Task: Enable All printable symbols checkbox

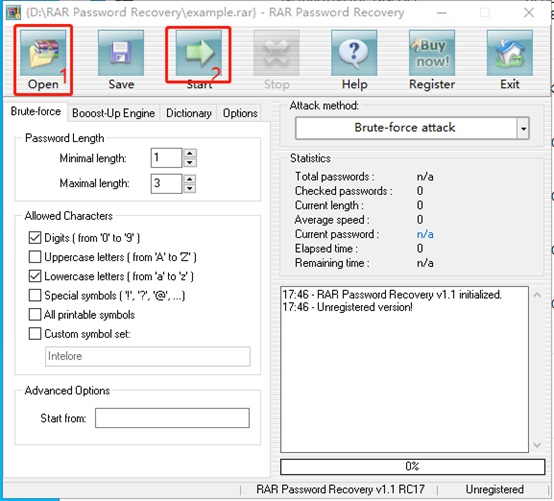Action: (35, 314)
